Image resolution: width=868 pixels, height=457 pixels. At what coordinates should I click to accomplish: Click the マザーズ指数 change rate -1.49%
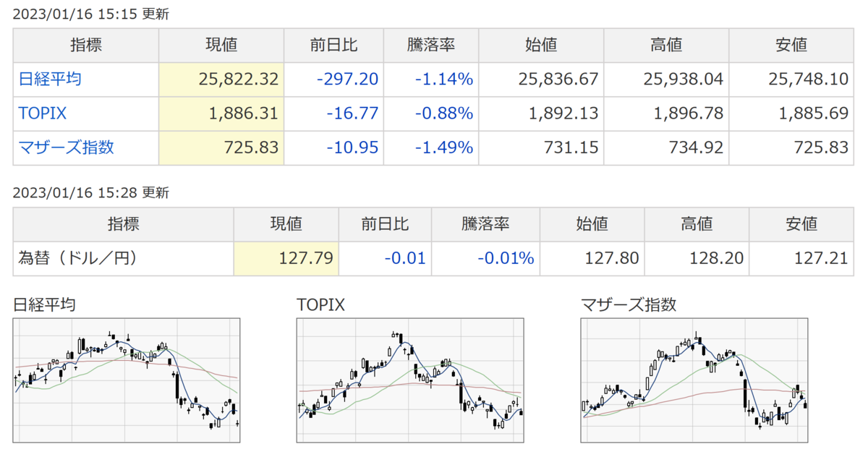(x=444, y=148)
